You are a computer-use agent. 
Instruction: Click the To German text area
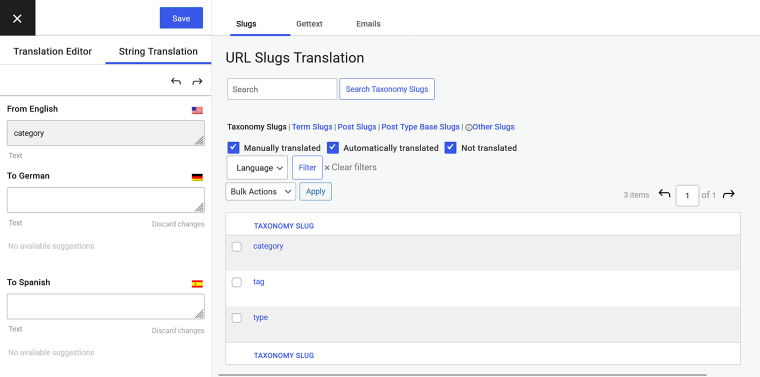point(106,200)
